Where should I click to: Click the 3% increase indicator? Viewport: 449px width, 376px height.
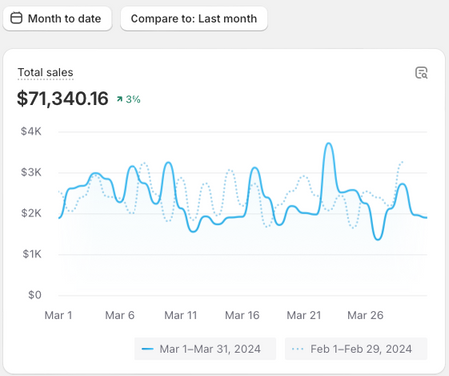pos(128,99)
